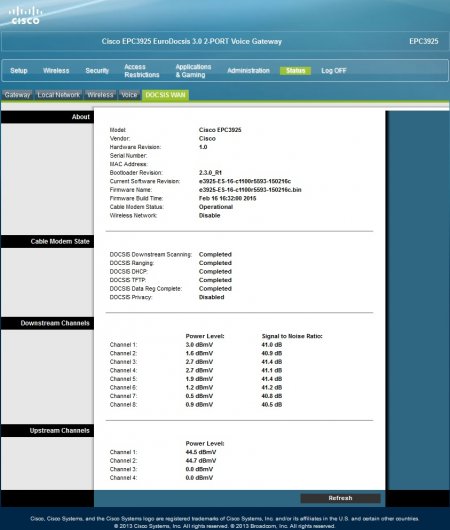
Task: Click the EuroDocsis 3.0 Voice Gateway title
Action: click(192, 42)
